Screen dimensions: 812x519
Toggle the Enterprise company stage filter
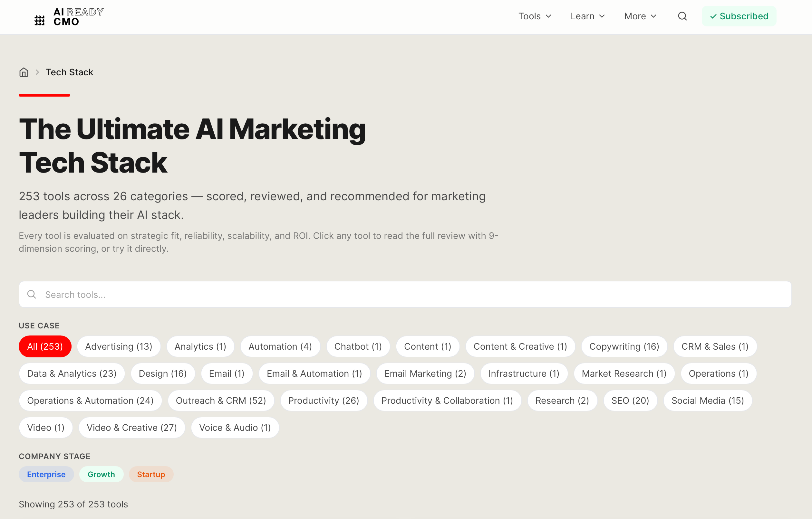[46, 474]
